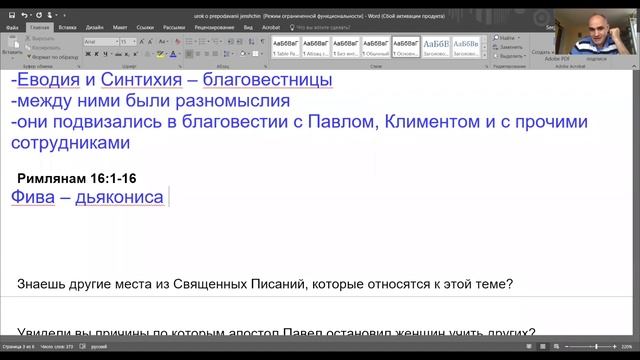Viewport: 640px width, 360px height.
Task: Decrease font size with shrink button
Action: [x=150, y=42]
